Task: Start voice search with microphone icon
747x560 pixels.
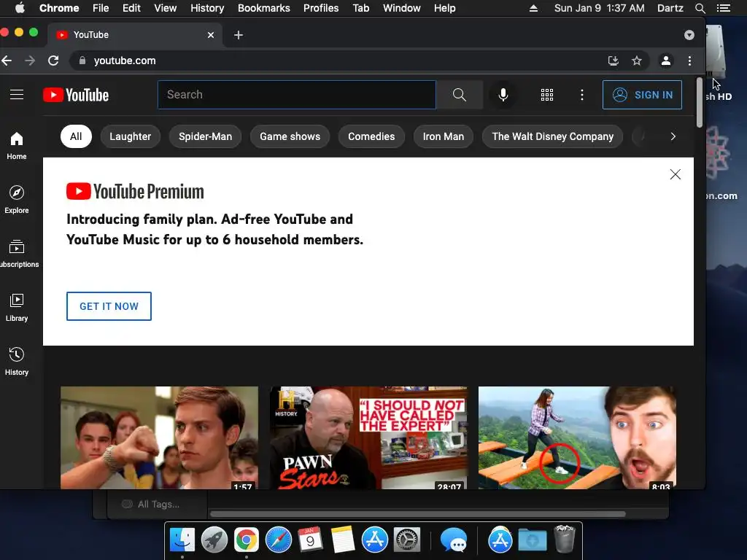Action: 503,95
